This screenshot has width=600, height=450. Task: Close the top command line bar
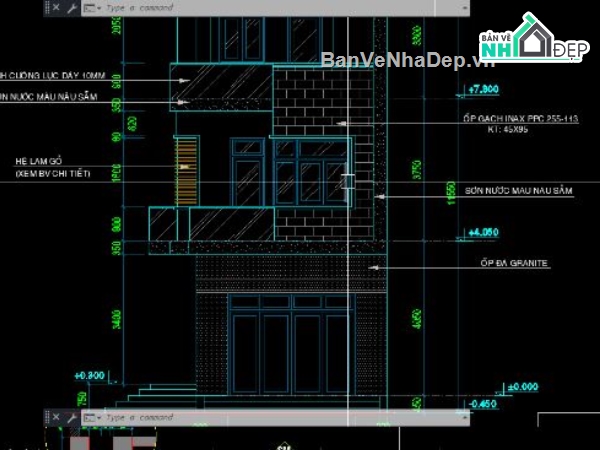(56, 7)
